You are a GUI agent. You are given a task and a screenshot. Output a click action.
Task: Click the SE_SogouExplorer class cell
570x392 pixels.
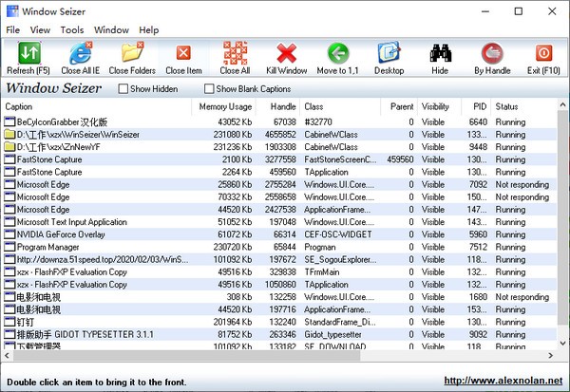coord(340,259)
